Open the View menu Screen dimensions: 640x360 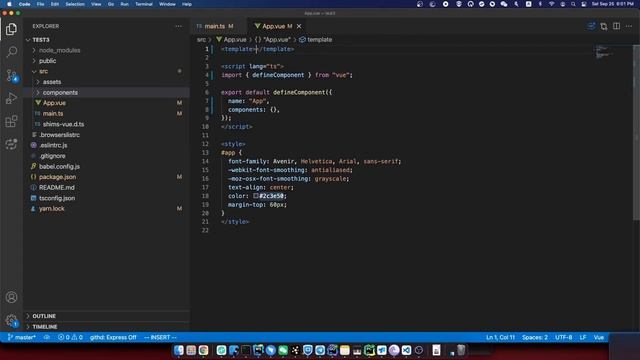point(96,4)
